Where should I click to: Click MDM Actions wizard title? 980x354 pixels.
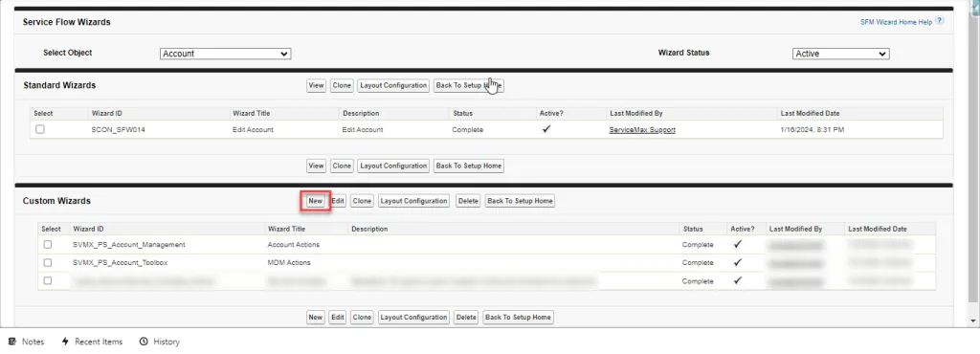[x=289, y=263]
